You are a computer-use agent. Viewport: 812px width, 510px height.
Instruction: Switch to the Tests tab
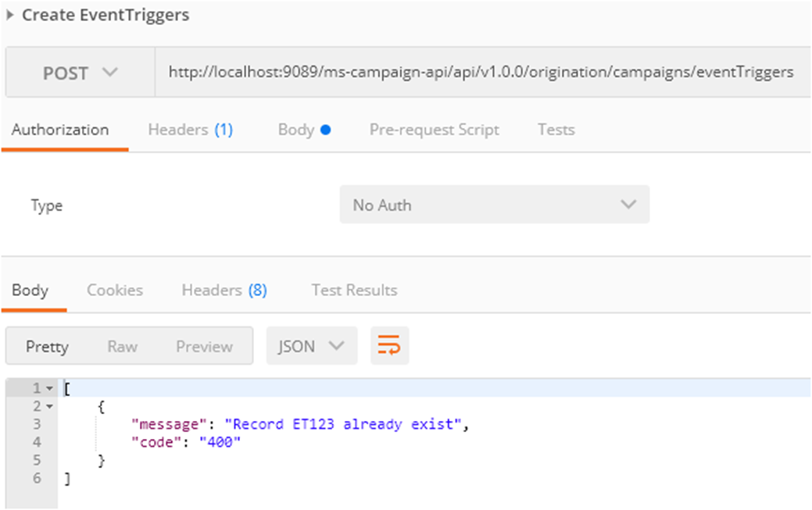556,130
